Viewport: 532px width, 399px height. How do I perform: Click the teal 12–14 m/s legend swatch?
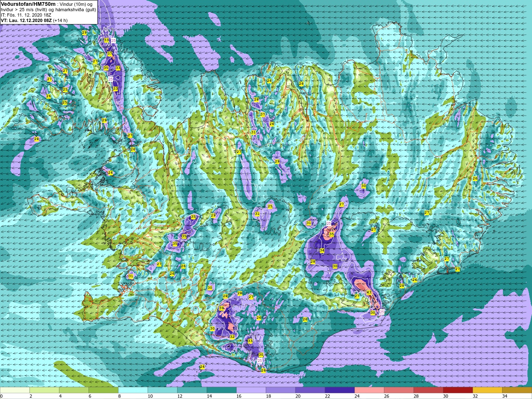tap(192, 390)
